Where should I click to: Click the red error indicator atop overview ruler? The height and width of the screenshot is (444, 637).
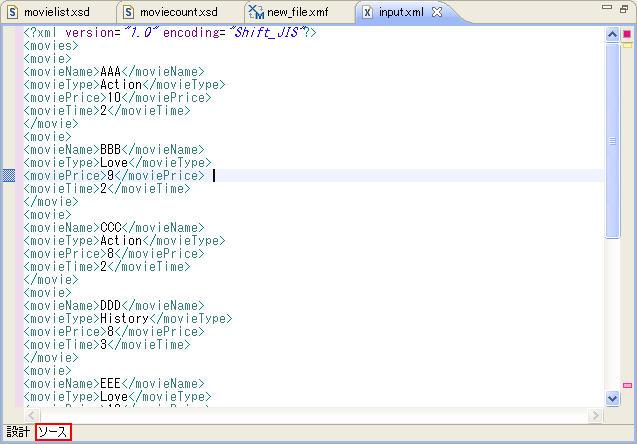pos(627,34)
